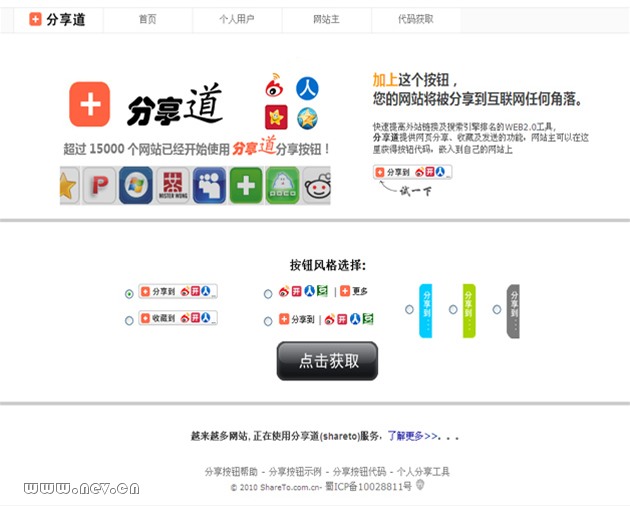Select the 收藏到 button style radio

point(129,321)
